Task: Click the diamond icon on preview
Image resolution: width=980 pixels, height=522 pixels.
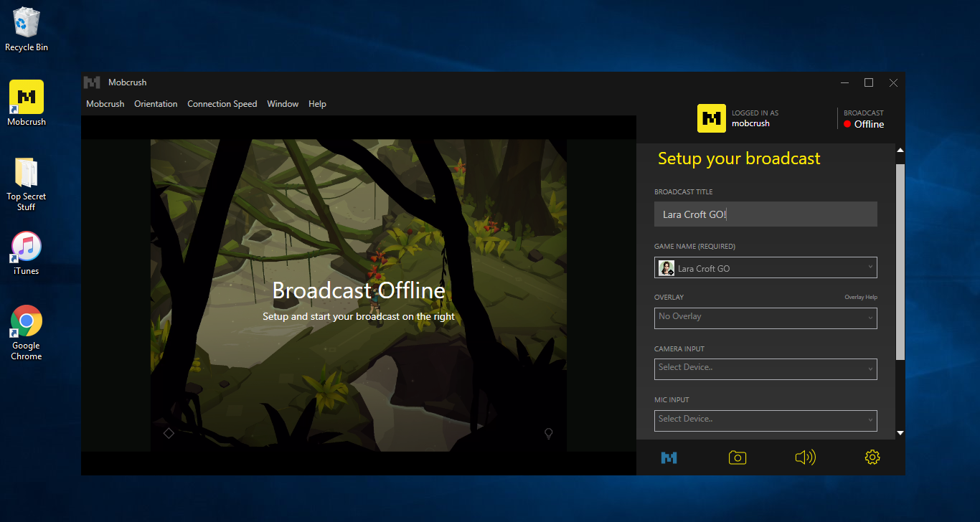Action: pos(169,433)
